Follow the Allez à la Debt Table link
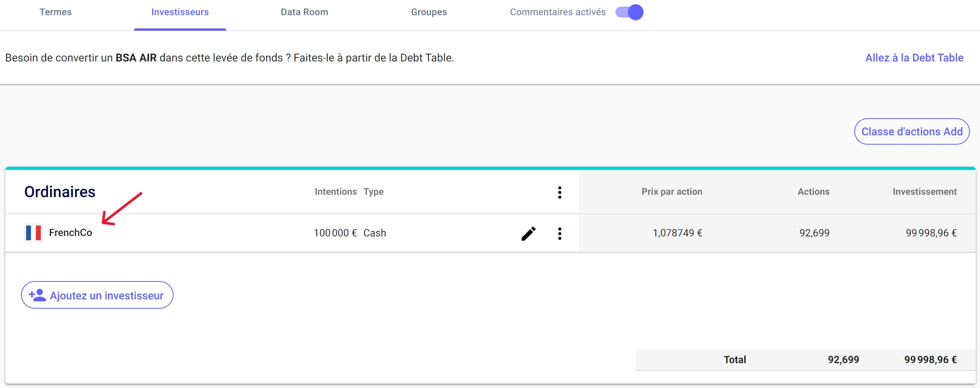The image size is (980, 388). pos(914,58)
